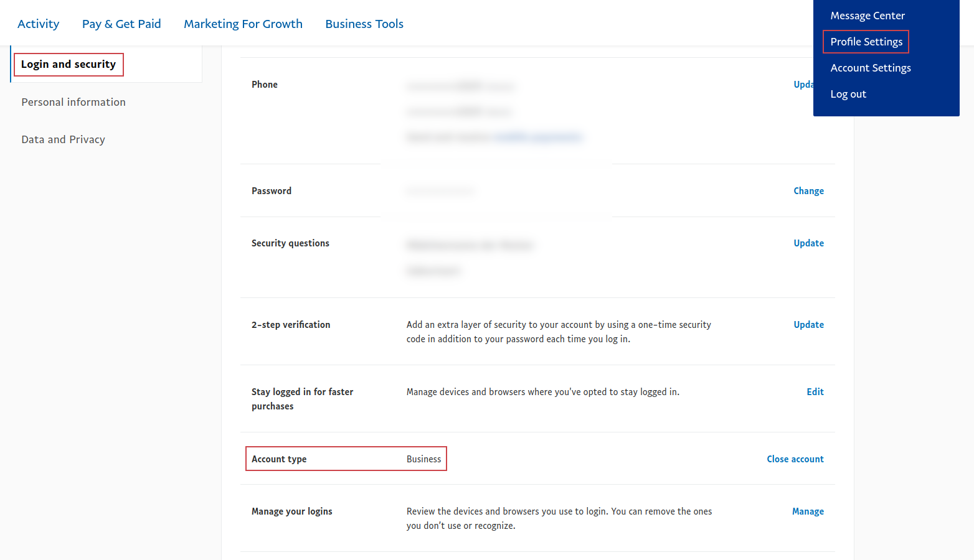This screenshot has height=560, width=974.
Task: Open the Activity menu
Action: (39, 24)
